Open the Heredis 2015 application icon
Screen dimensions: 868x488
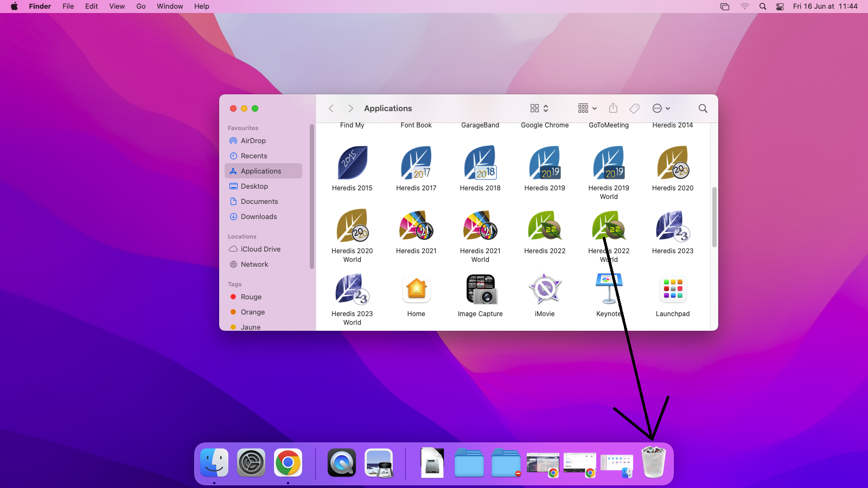click(352, 163)
